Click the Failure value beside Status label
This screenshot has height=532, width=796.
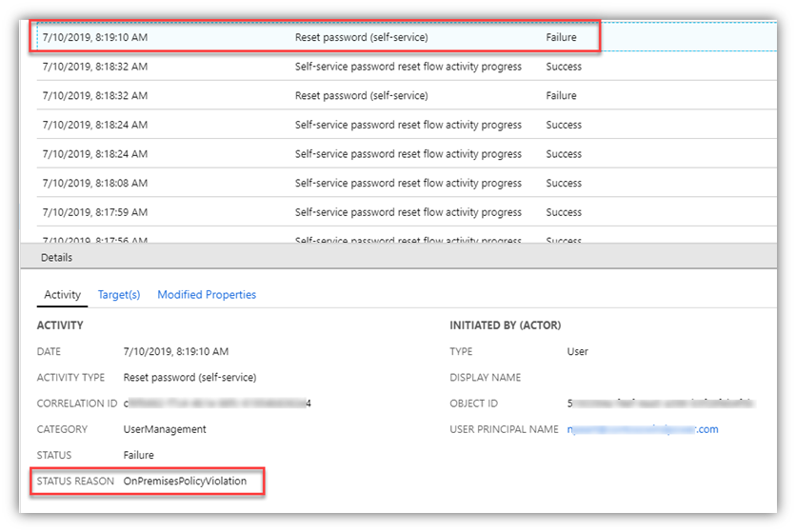[138, 455]
